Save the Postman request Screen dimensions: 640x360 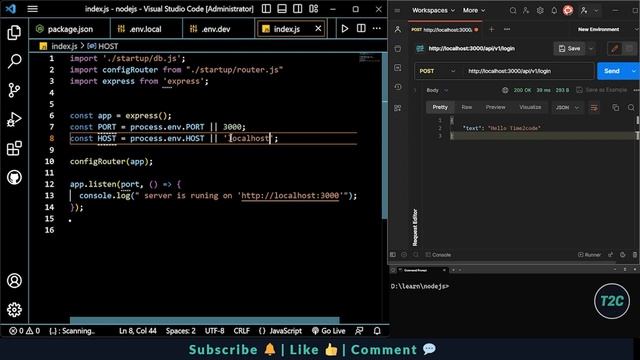[569, 49]
